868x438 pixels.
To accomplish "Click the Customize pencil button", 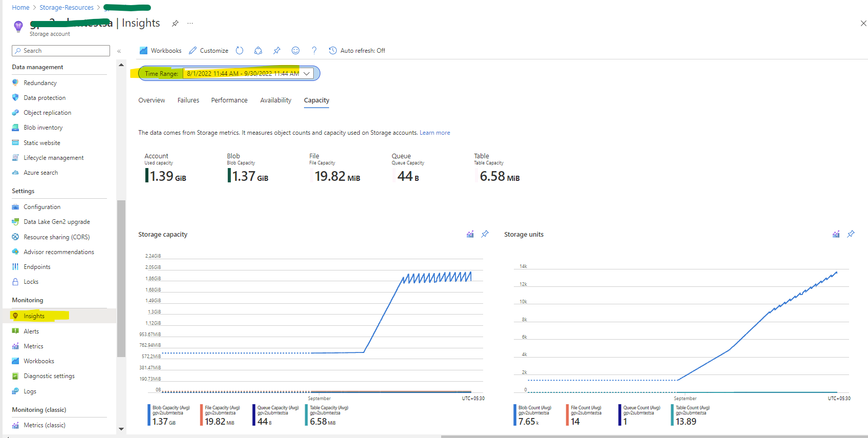I will [x=208, y=51].
